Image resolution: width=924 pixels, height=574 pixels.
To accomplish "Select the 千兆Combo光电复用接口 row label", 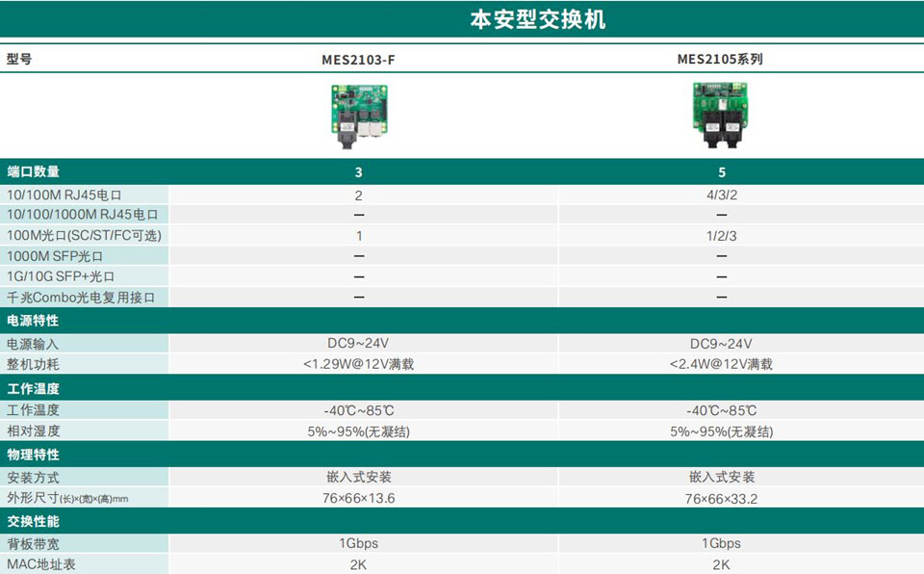I will coord(81,298).
